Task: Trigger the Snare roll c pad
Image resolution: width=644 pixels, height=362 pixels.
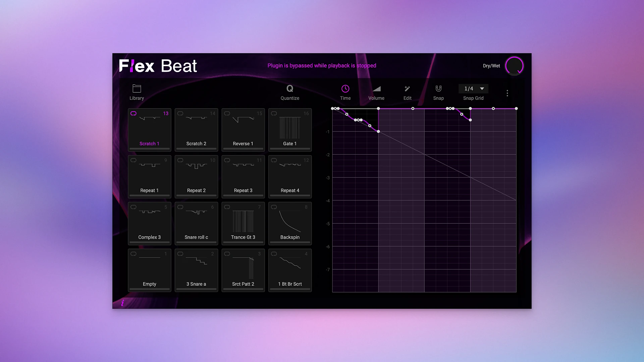Action: pyautogui.click(x=196, y=223)
